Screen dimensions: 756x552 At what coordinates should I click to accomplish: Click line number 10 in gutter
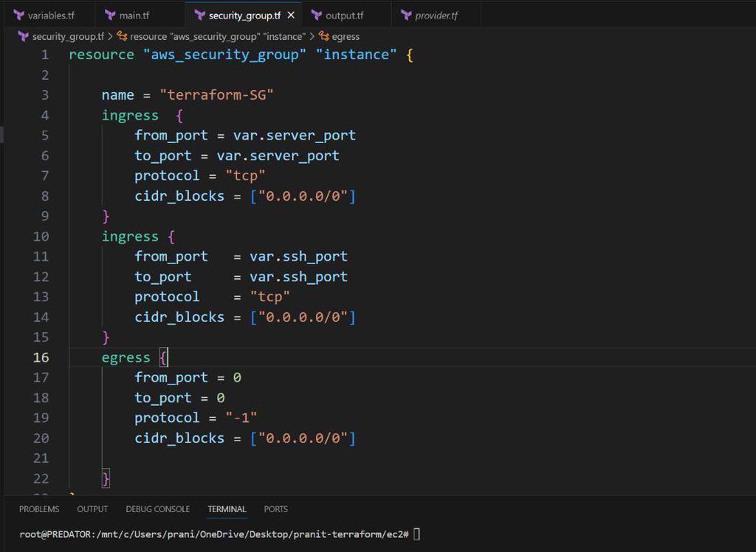(41, 236)
